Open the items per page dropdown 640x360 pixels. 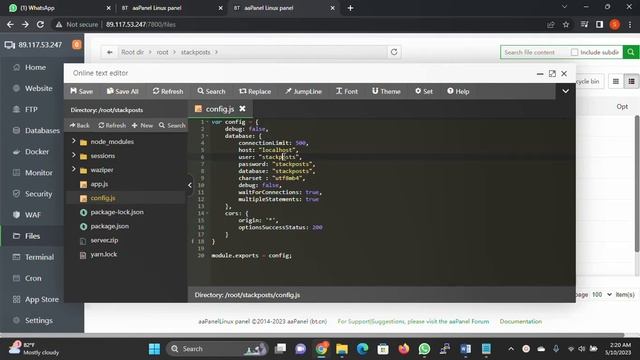602,294
